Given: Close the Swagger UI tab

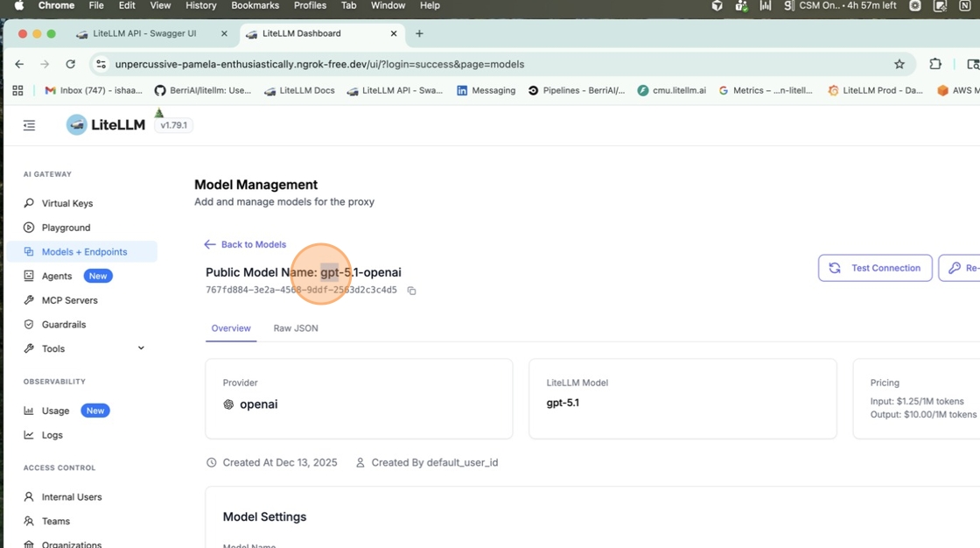Looking at the screenshot, I should coord(224,34).
